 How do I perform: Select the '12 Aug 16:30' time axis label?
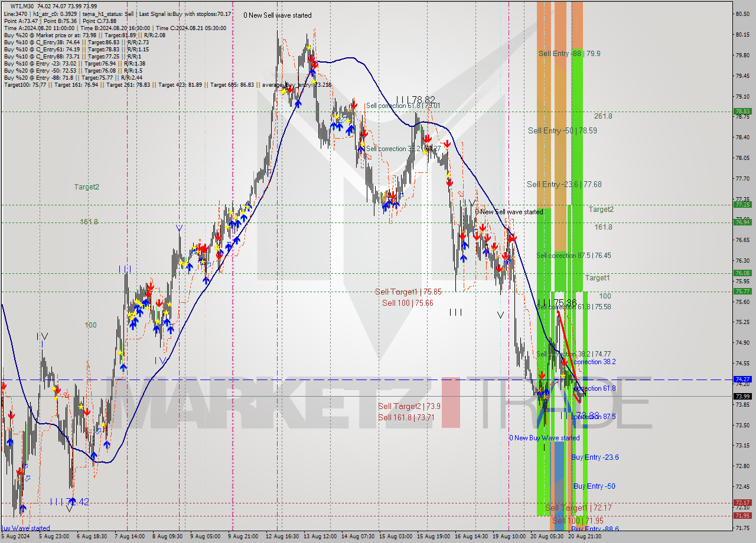click(283, 537)
